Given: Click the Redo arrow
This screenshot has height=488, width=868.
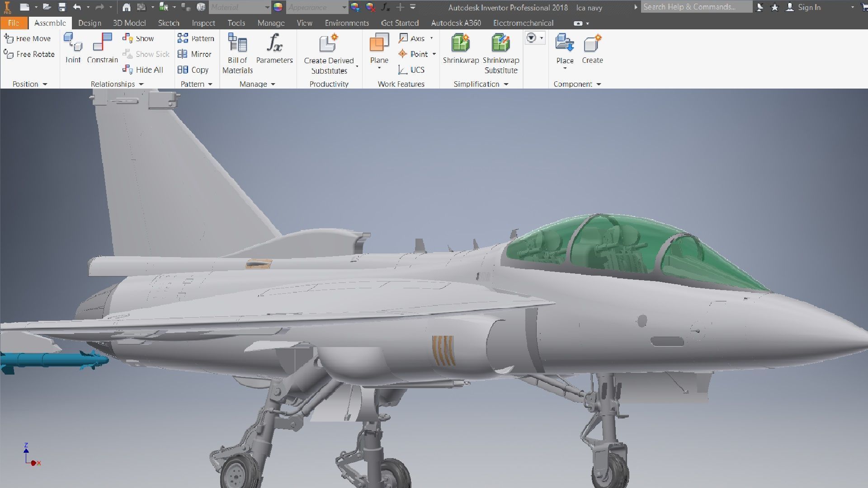Looking at the screenshot, I should click(99, 7).
